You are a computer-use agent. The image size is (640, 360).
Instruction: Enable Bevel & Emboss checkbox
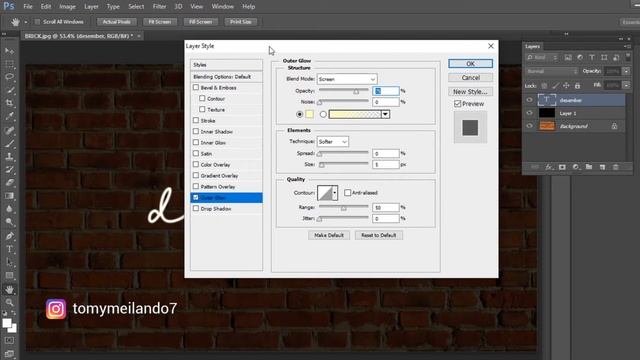click(196, 87)
